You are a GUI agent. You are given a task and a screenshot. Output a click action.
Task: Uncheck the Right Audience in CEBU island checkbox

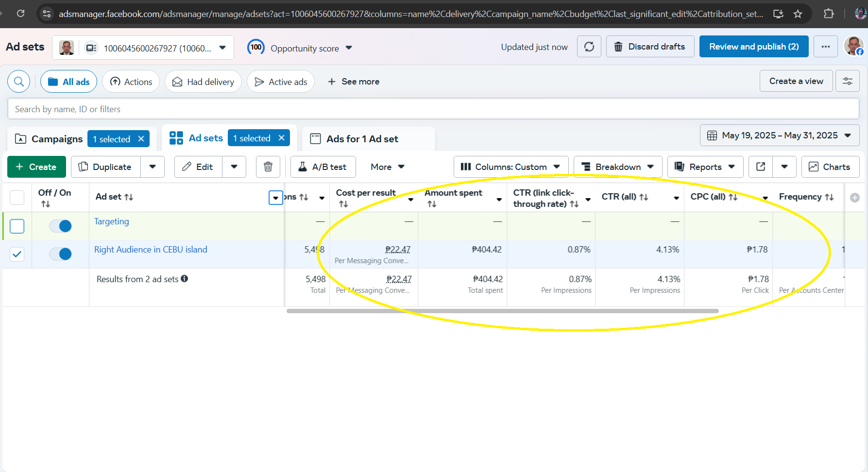pyautogui.click(x=17, y=254)
